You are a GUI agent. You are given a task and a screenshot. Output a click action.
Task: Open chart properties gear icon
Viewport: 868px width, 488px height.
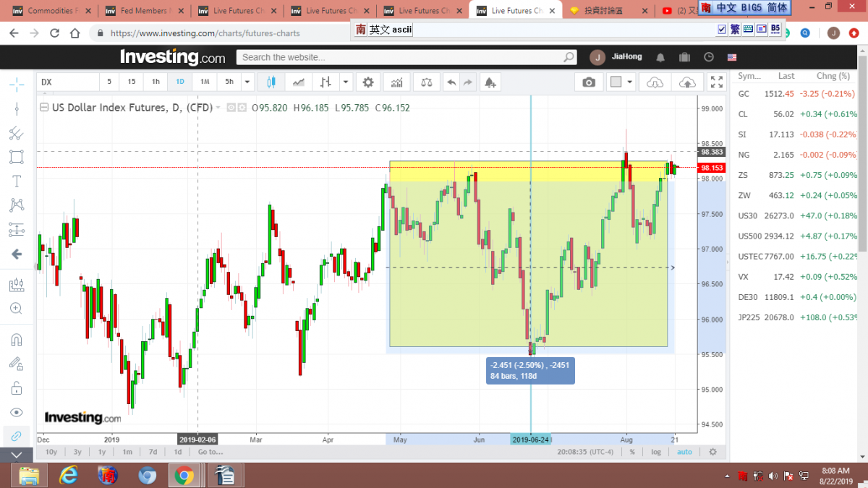coord(368,82)
